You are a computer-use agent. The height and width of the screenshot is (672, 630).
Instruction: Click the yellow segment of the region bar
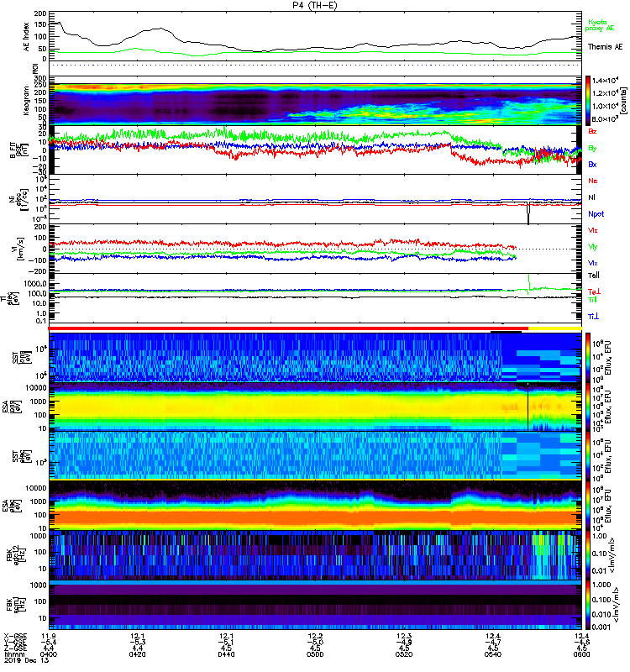(555, 328)
